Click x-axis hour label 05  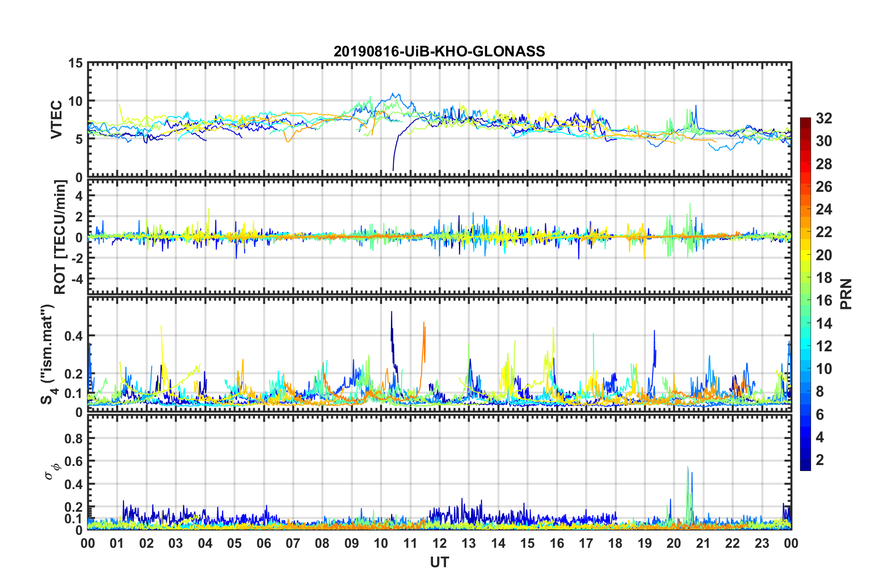click(x=234, y=543)
